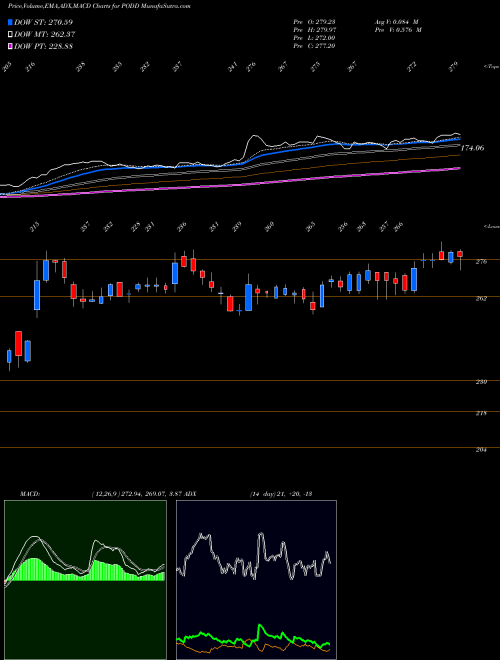Click the low value label 266

point(398,227)
